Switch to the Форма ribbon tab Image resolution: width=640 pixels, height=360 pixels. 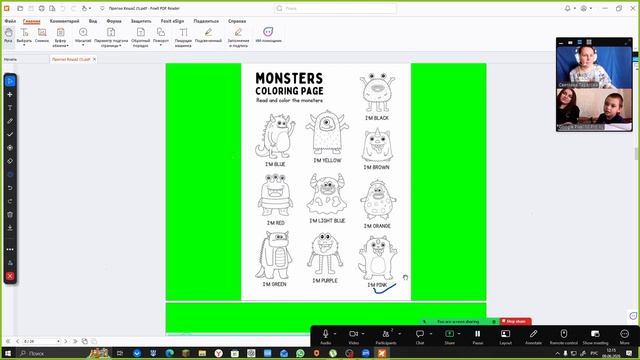point(114,21)
